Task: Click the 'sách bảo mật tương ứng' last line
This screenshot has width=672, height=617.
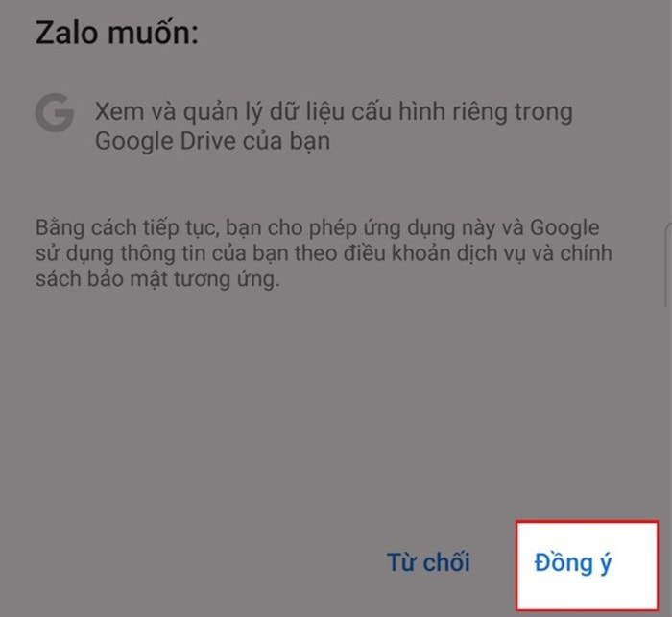Action: pyautogui.click(x=157, y=279)
